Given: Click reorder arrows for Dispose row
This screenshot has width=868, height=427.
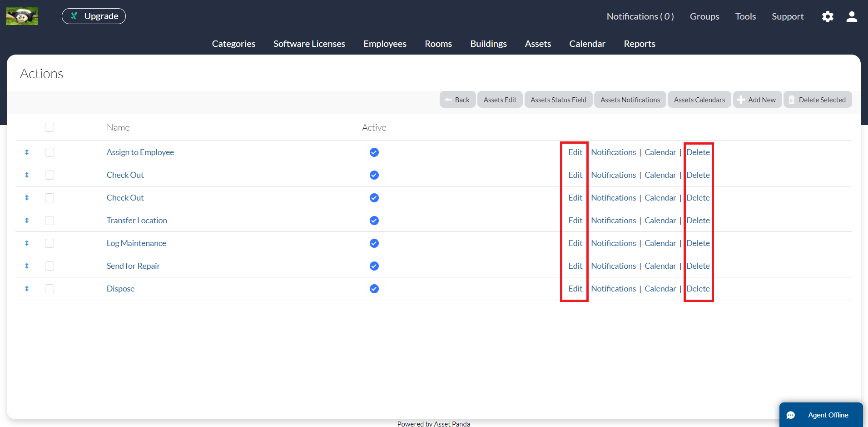Looking at the screenshot, I should click(27, 289).
